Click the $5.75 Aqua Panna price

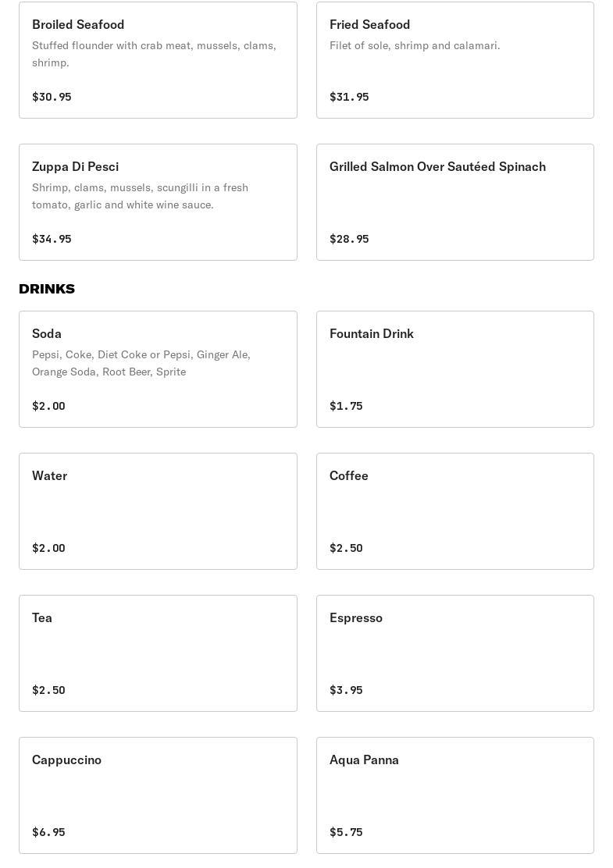(346, 832)
